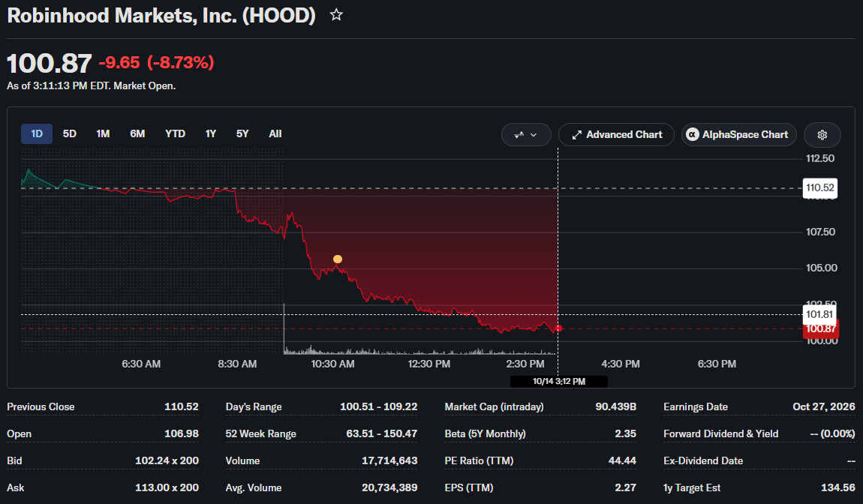Click the yellow event marker on chart
The image size is (863, 504).
tap(338, 259)
